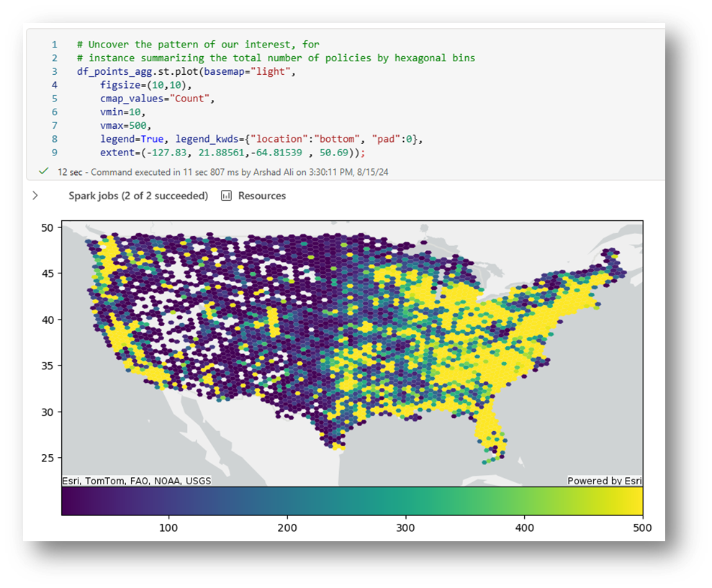Open Spark jobs (2 of 2 succeeded)
This screenshot has width=712, height=588.
coord(138,196)
